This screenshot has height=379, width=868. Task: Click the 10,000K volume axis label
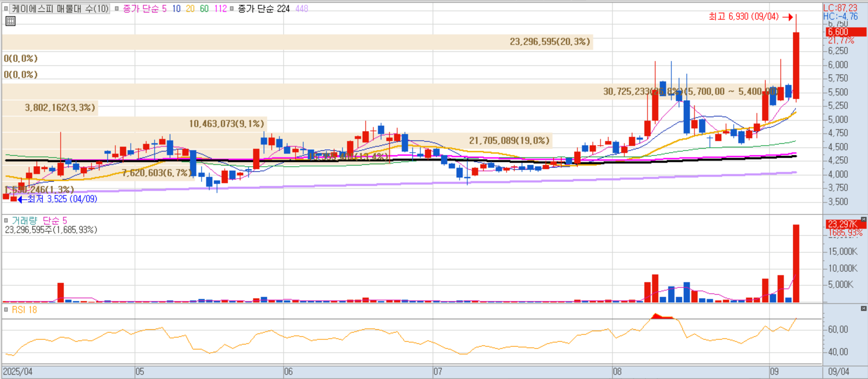(x=843, y=269)
